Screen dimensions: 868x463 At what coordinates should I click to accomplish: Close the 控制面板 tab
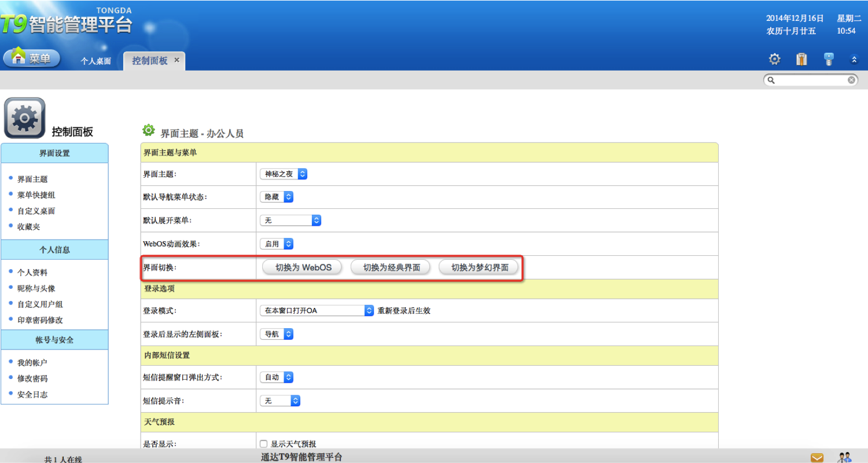[x=176, y=60]
